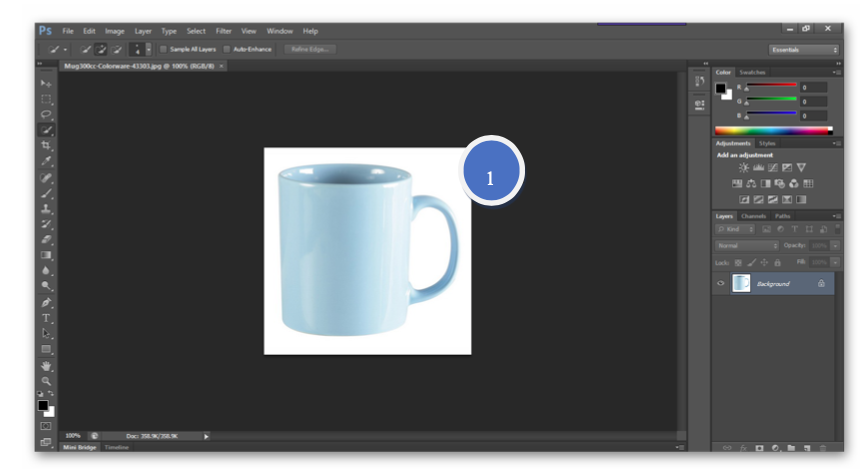
Task: Enable Sample All Layers checkbox
Action: (163, 49)
